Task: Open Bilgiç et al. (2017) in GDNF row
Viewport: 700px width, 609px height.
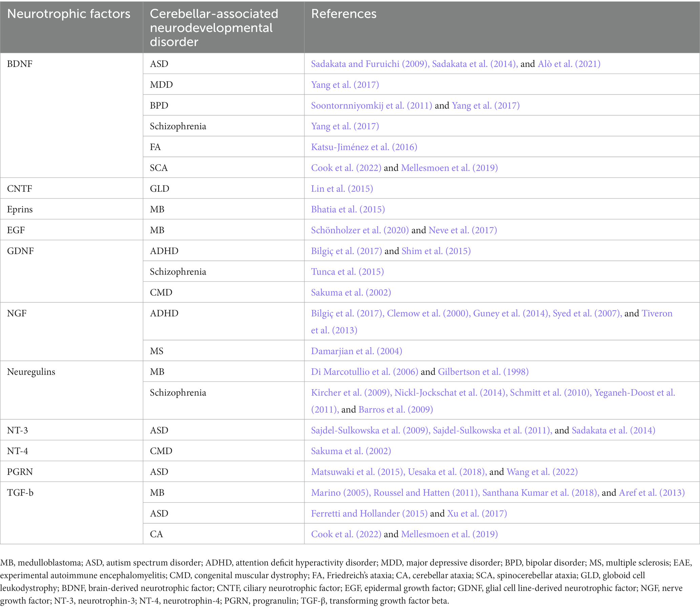Action: pos(346,251)
